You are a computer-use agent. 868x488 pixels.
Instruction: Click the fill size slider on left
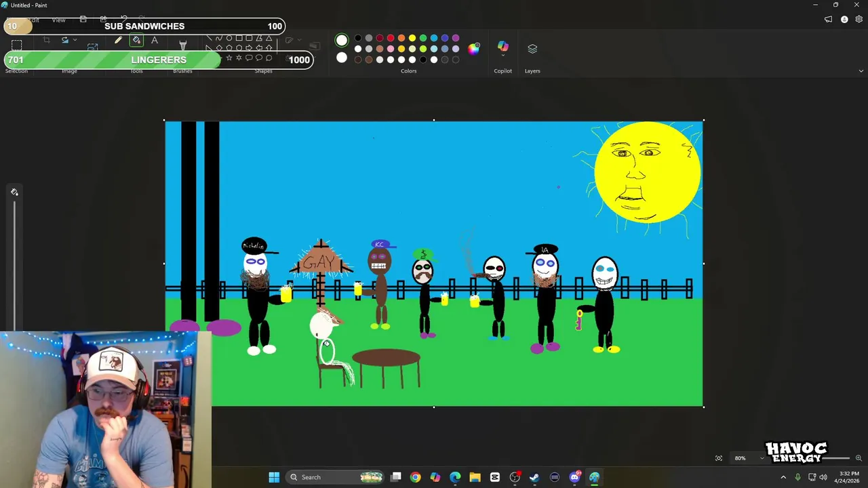click(14, 264)
